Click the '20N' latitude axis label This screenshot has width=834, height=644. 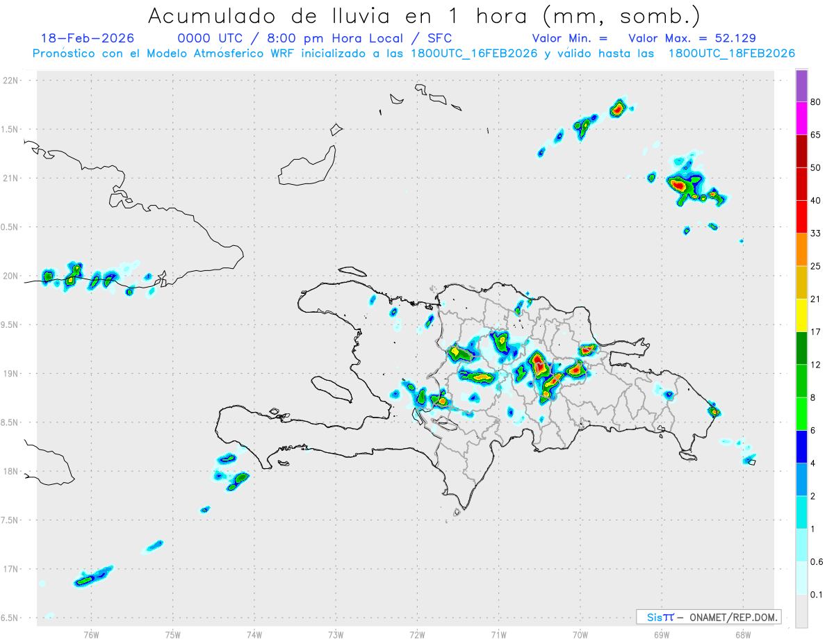(x=12, y=276)
